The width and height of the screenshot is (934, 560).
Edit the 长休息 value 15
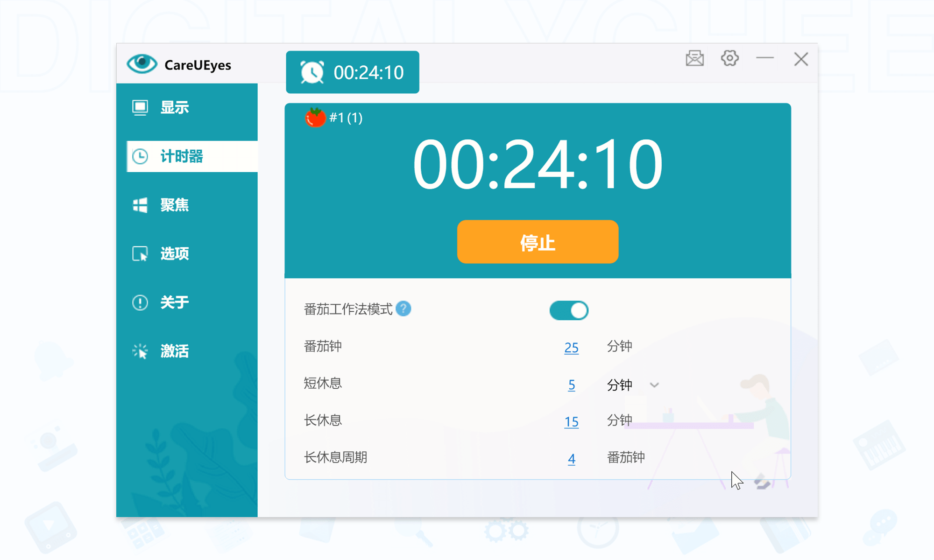point(571,421)
